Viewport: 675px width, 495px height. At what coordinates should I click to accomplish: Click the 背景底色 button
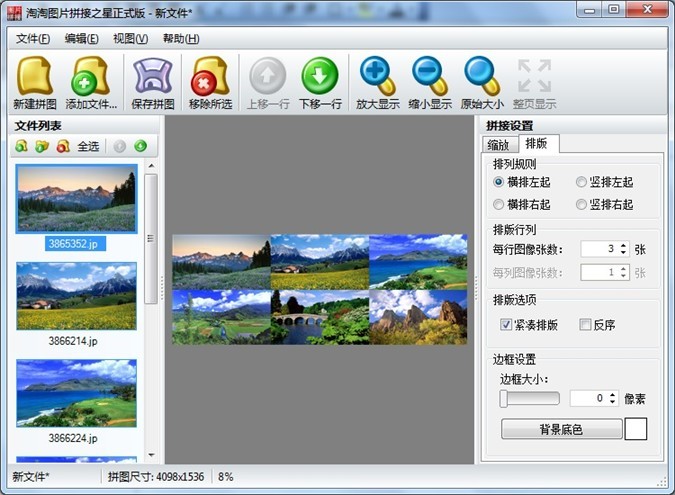coord(561,429)
